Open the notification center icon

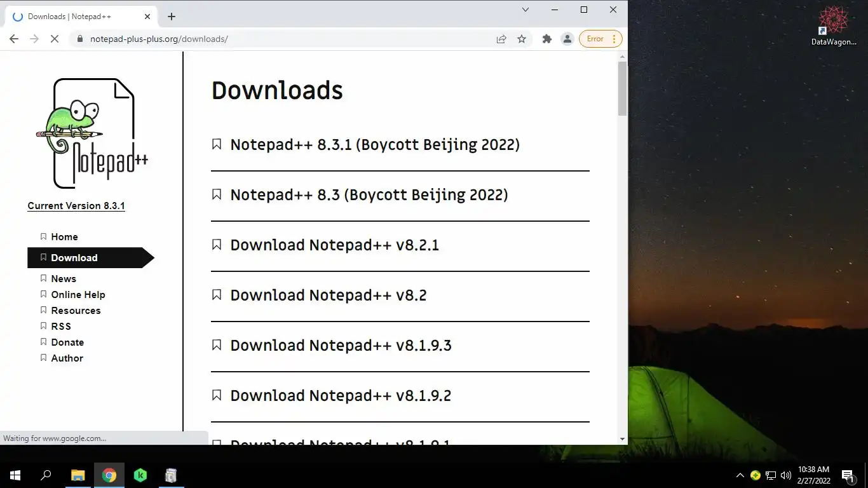848,475
